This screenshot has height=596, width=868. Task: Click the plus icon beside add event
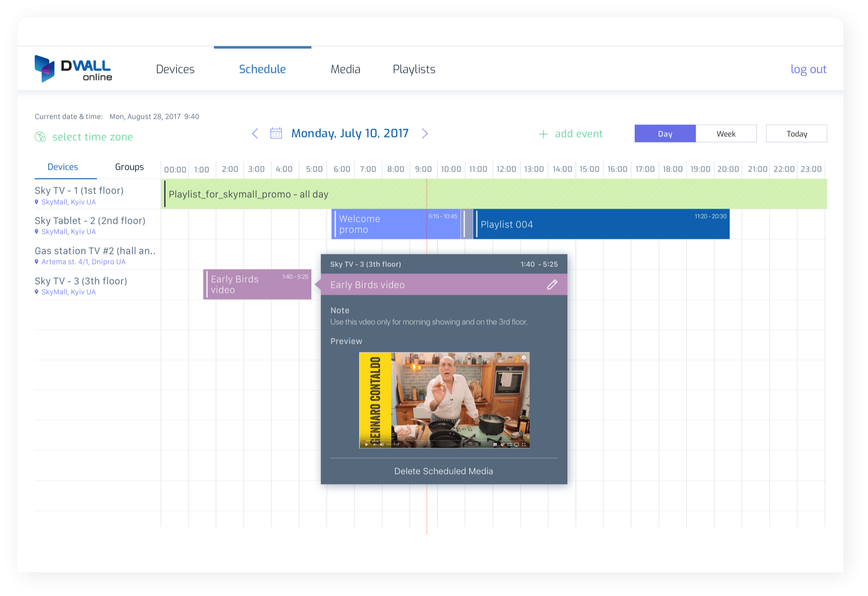[543, 134]
